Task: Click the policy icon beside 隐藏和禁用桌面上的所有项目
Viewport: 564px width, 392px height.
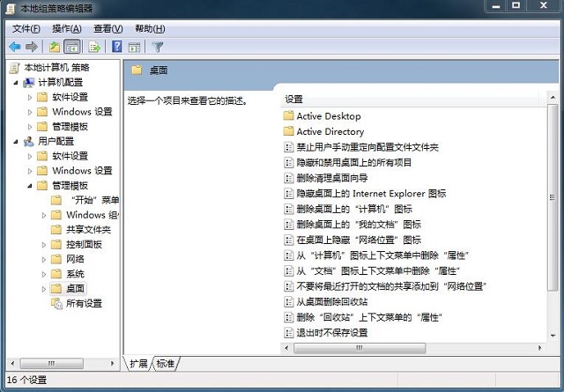Action: point(288,162)
